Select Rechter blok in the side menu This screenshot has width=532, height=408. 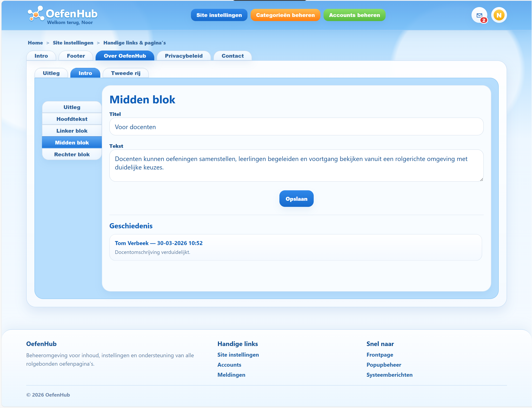(x=72, y=155)
